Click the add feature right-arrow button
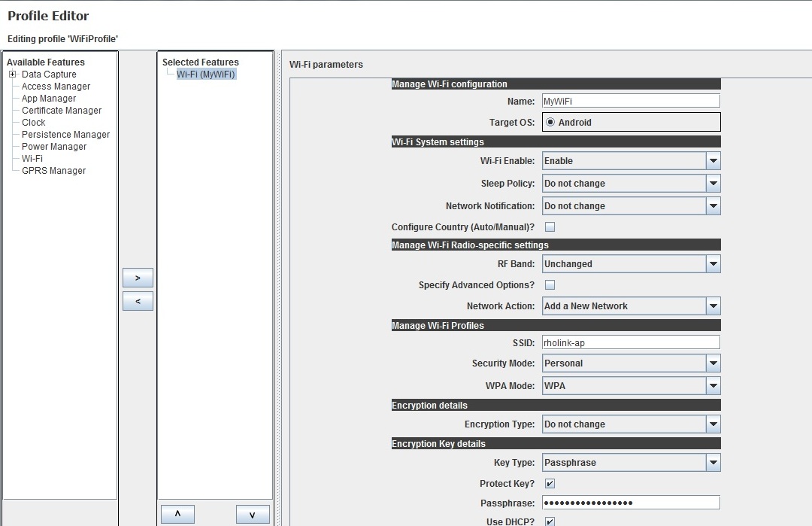The image size is (812, 526). [138, 278]
